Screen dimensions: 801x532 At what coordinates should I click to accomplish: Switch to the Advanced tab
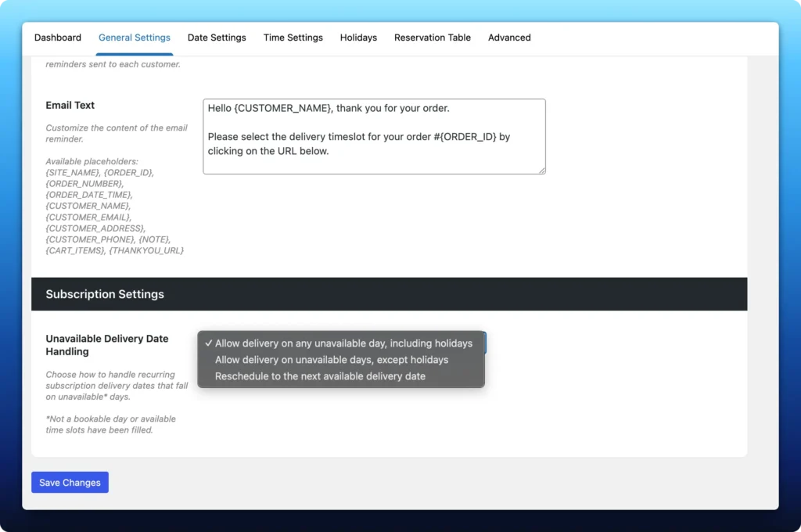(509, 37)
